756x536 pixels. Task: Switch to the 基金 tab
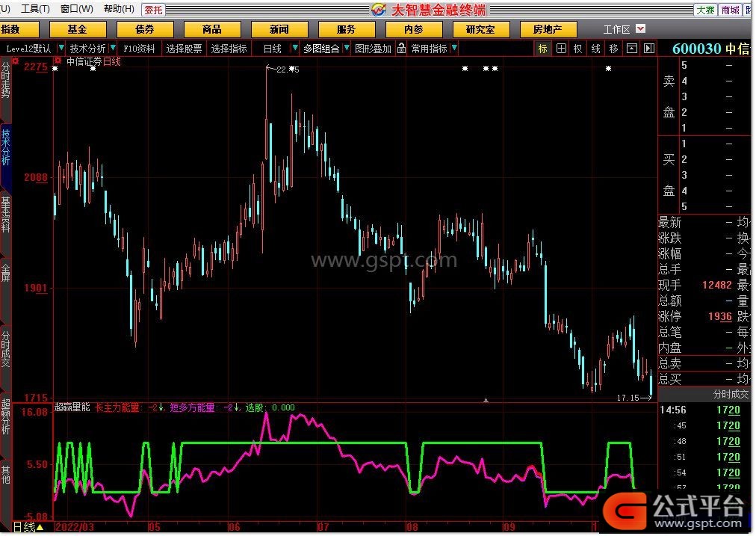coord(78,29)
